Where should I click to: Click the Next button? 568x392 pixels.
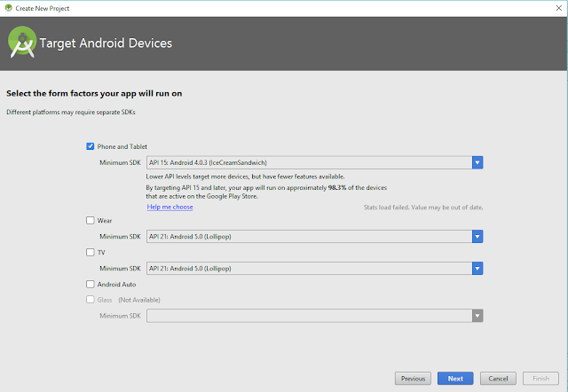click(x=454, y=379)
